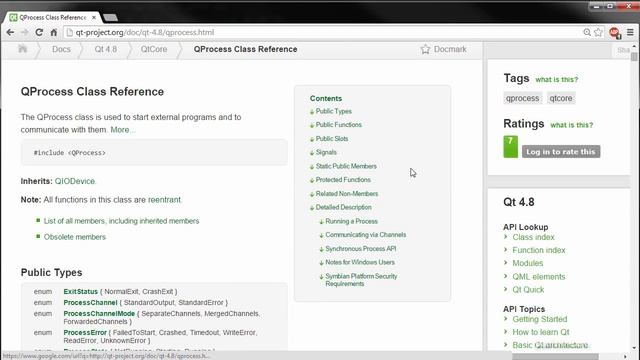Open the browser home page icon
This screenshot has width=640, height=360.
pyautogui.click(x=53, y=32)
